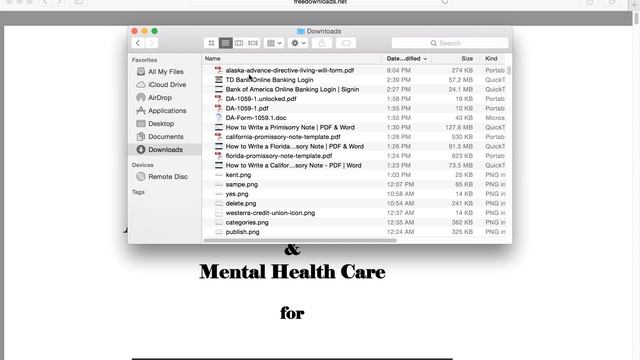Click the All My Files icon
The width and height of the screenshot is (640, 360).
pos(141,71)
